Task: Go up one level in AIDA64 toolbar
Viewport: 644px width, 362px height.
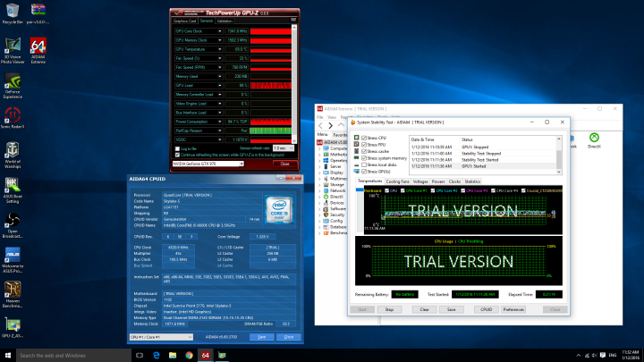Action: click(341, 125)
